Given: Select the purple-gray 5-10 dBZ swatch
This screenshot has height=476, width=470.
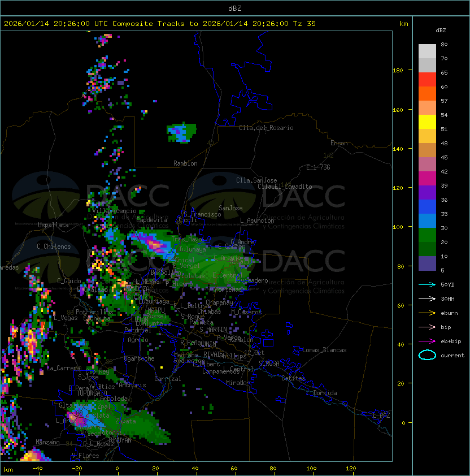Looking at the screenshot, I should pyautogui.click(x=427, y=263).
